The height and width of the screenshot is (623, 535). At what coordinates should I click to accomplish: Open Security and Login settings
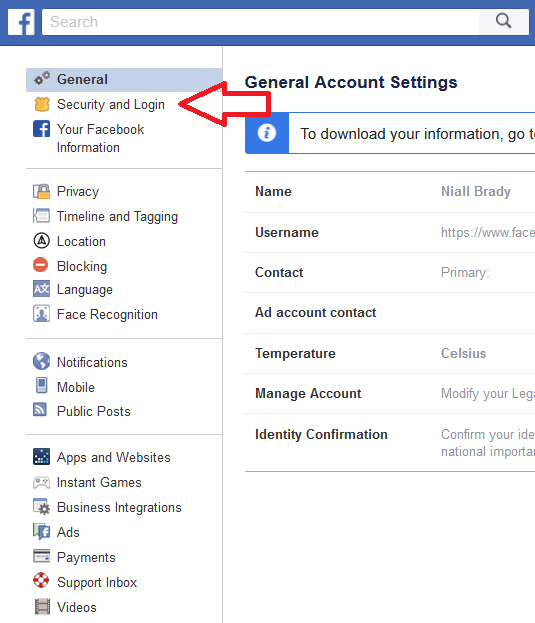(110, 104)
